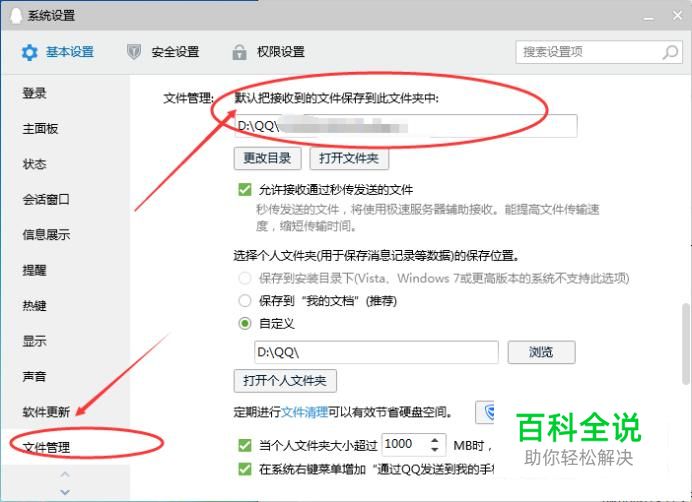Screen dimensions: 692x502
Task: Decrease folder size limit with down arrow
Action: [435, 449]
